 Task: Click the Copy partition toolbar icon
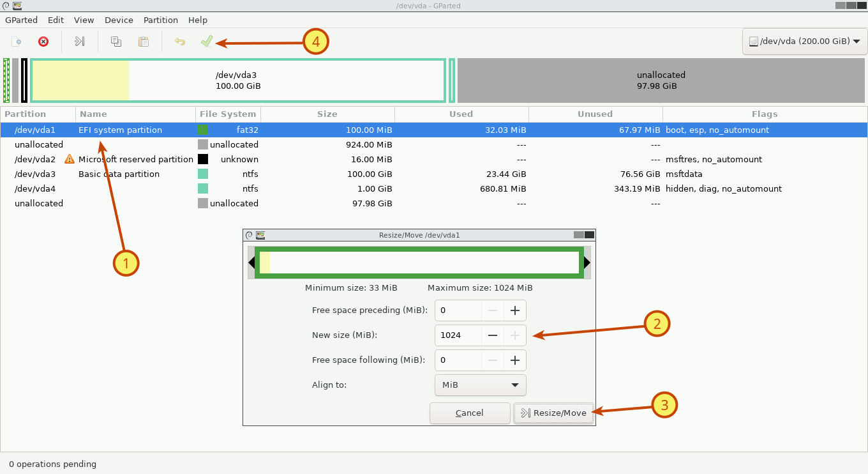[x=116, y=42]
